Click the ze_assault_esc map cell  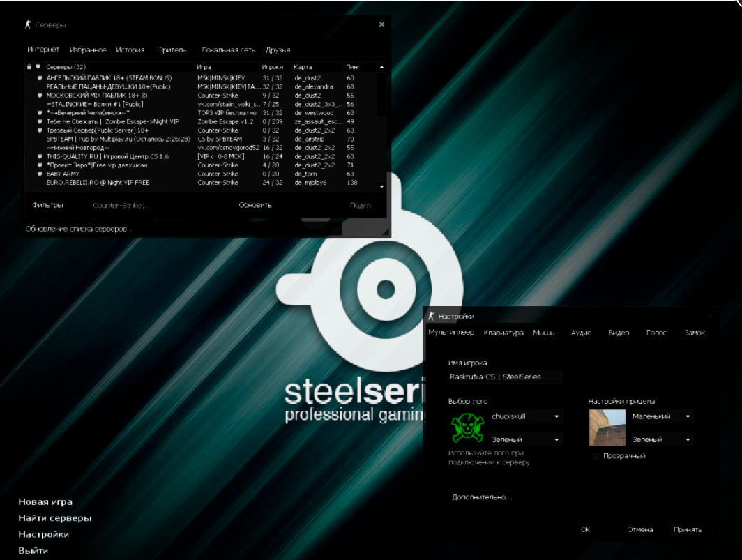pos(317,121)
